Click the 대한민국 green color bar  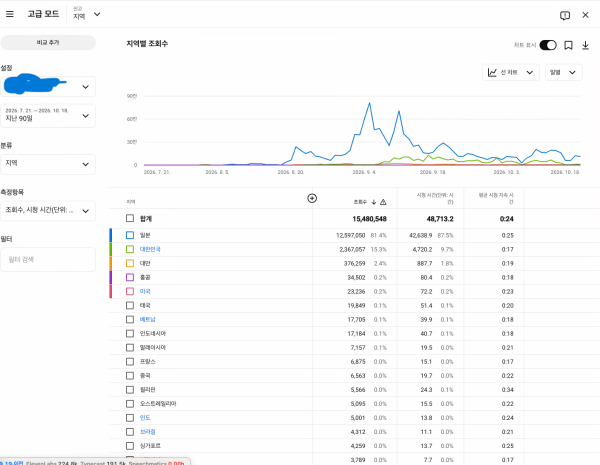point(111,249)
